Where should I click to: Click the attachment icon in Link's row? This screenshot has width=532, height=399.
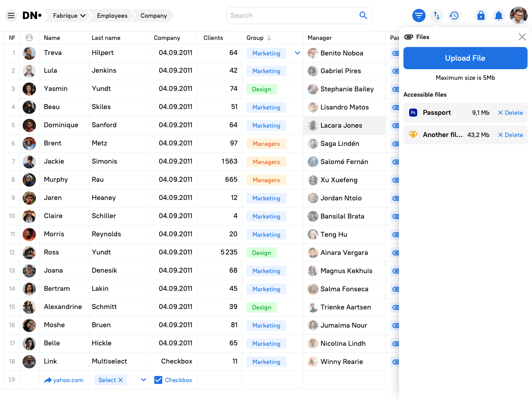395,362
